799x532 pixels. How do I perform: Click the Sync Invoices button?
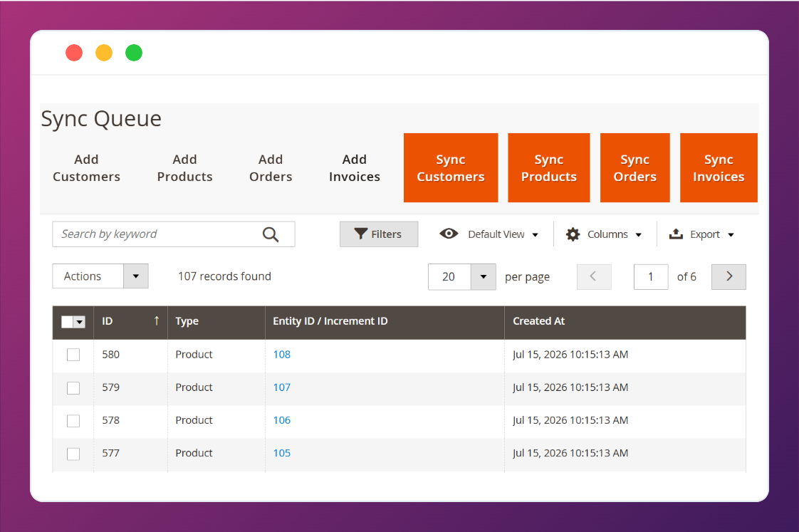[x=719, y=167]
